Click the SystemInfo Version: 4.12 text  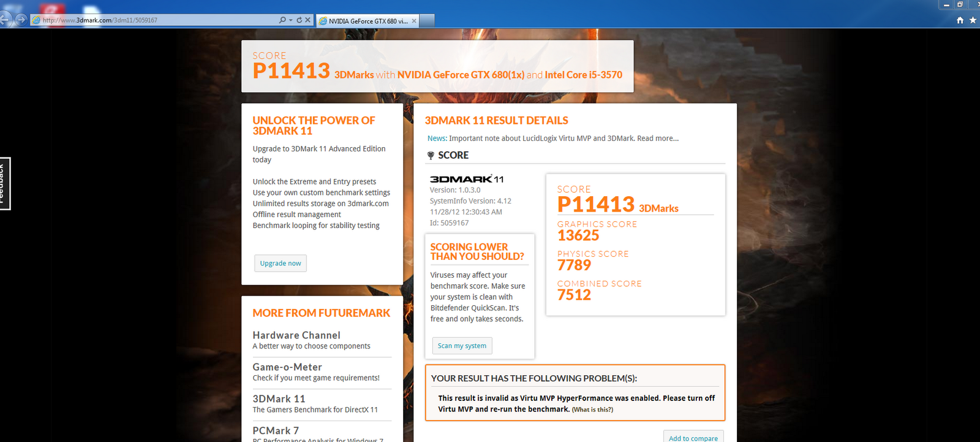point(470,201)
